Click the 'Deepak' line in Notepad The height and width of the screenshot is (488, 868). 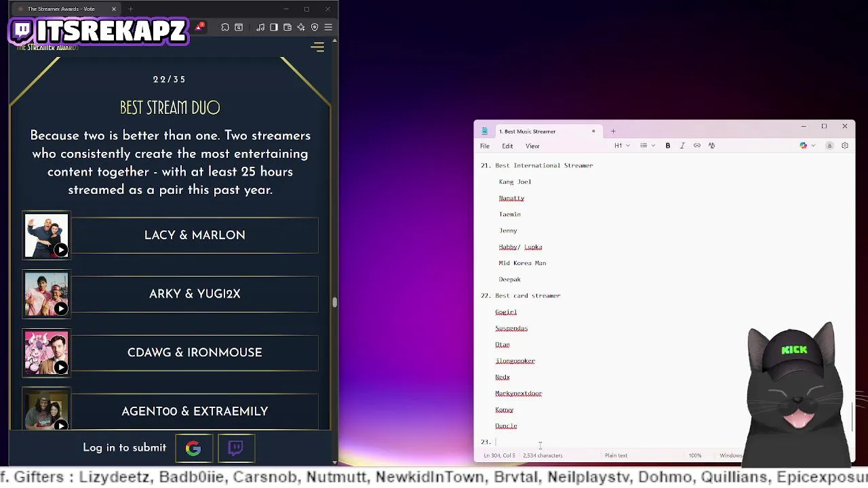point(510,279)
